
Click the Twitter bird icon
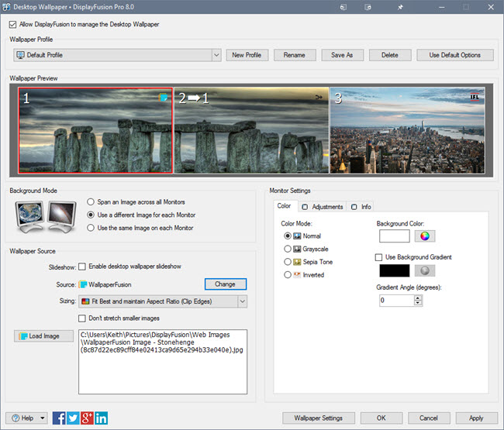coord(73,418)
